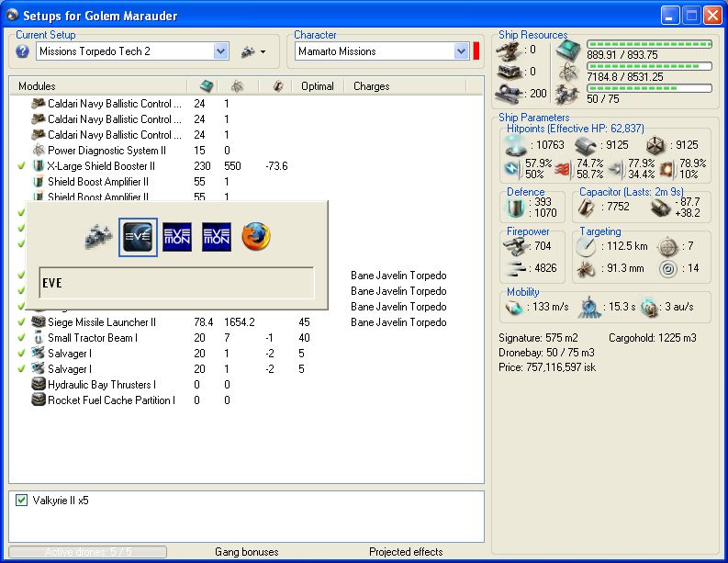The width and height of the screenshot is (728, 563).
Task: Expand the Character combo box arrow
Action: point(461,51)
